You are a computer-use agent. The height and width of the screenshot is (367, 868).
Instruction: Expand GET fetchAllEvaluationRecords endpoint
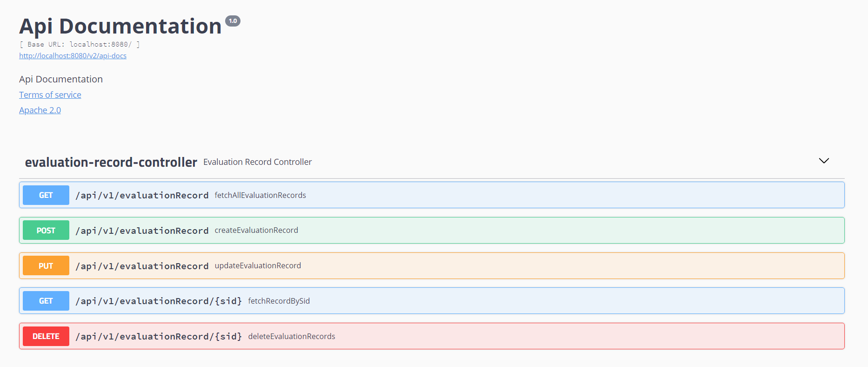[432, 195]
